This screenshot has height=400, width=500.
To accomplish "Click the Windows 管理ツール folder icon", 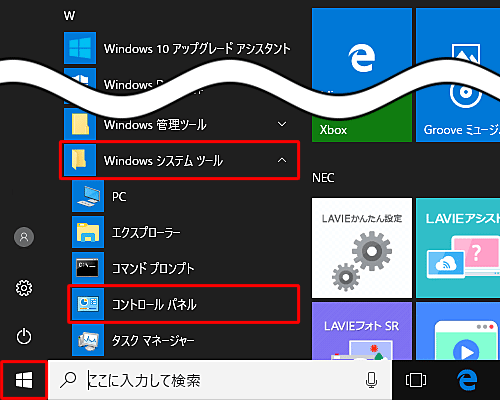I will [80, 124].
